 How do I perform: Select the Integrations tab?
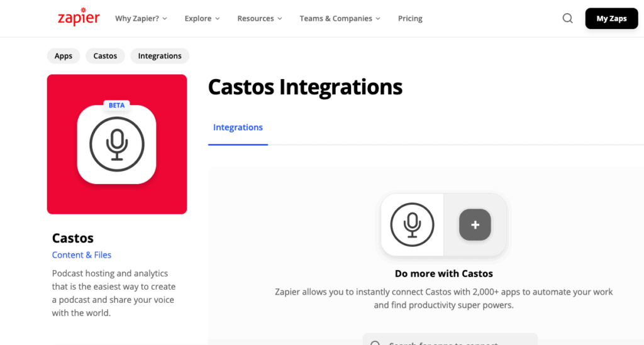tap(238, 128)
